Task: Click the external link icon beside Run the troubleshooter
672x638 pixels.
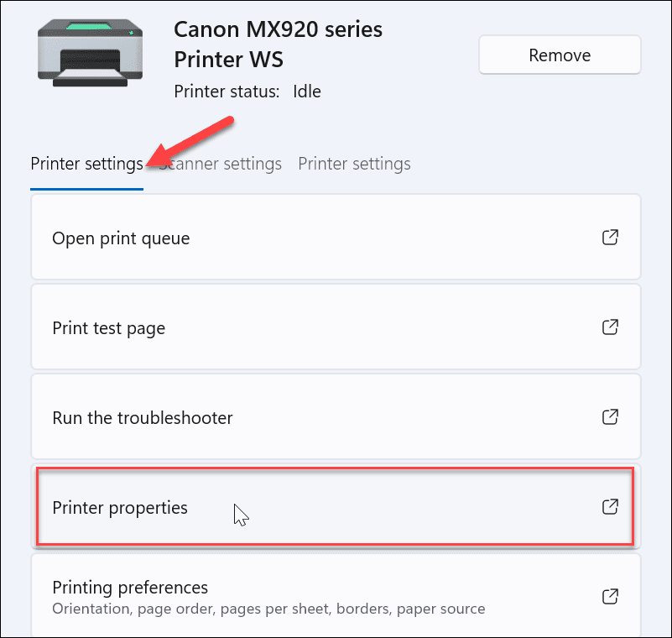Action: pos(610,417)
